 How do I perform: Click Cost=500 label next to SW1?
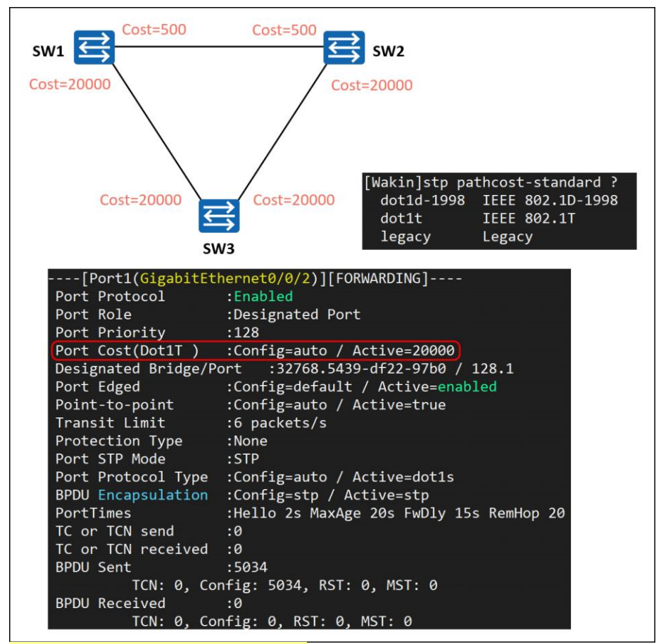154,30
